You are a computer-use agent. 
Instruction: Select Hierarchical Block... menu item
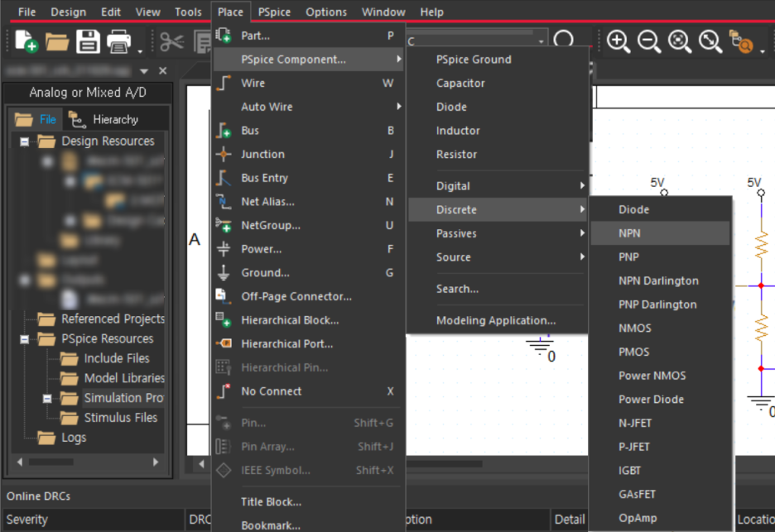(x=308, y=320)
